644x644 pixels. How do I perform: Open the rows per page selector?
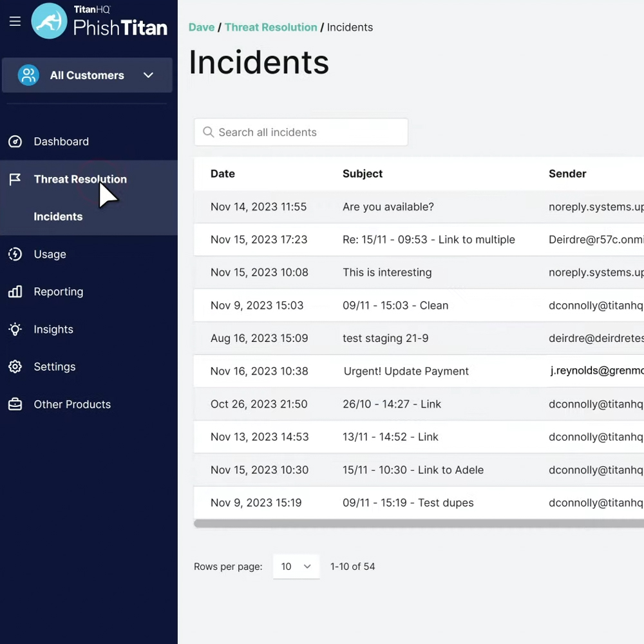(296, 567)
